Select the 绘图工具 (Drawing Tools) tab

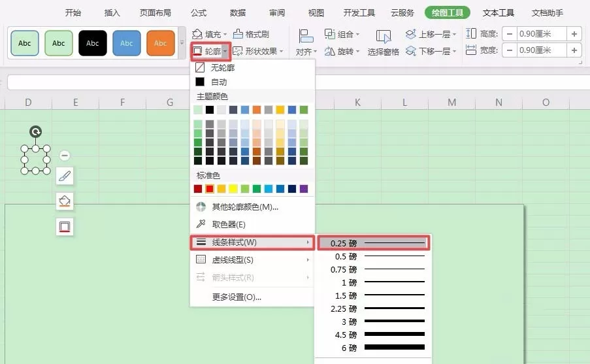[448, 13]
